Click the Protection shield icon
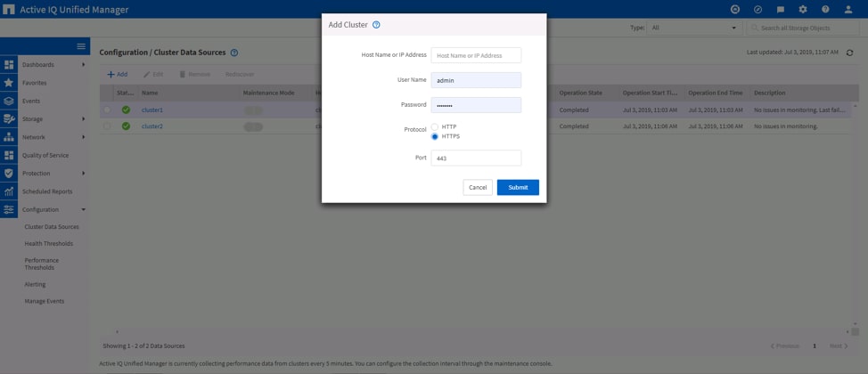868x374 pixels. [x=9, y=173]
